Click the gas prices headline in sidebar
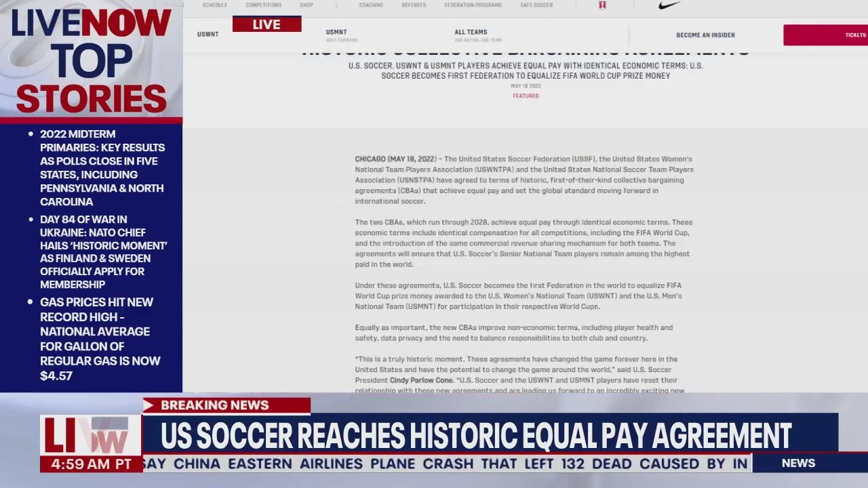This screenshot has width=868, height=488. (100, 338)
